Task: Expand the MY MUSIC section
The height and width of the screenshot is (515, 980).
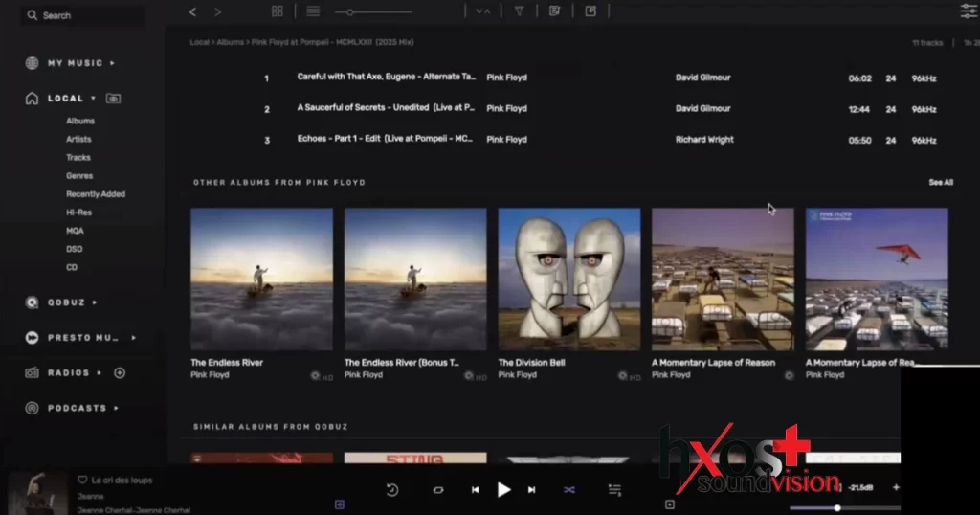Action: click(113, 63)
